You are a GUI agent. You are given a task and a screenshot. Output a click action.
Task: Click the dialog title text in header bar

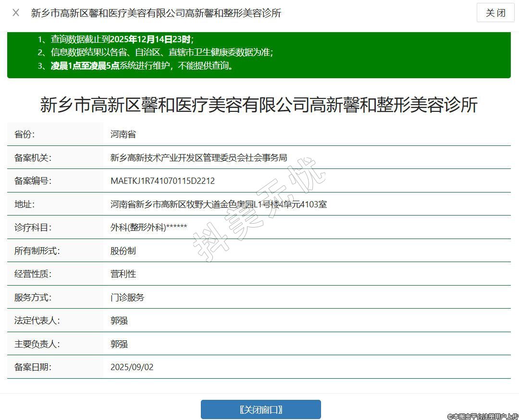click(156, 13)
